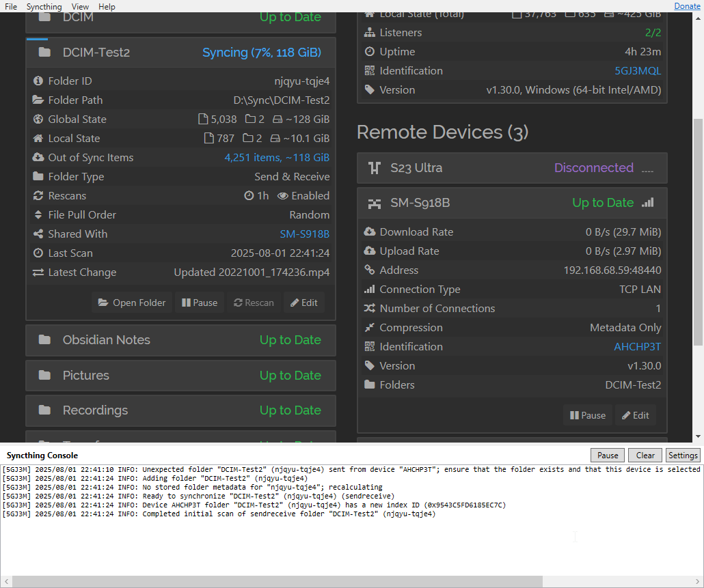
Task: Edit the DCIM-Test2 folder
Action: 304,303
